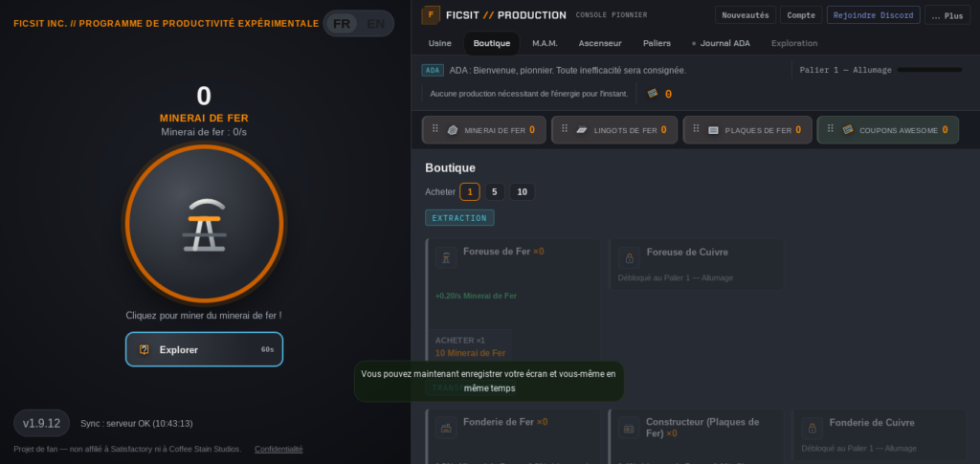Click the Foreuse de Fer miner icon
Viewport: 980px width, 464px height.
pyautogui.click(x=446, y=257)
